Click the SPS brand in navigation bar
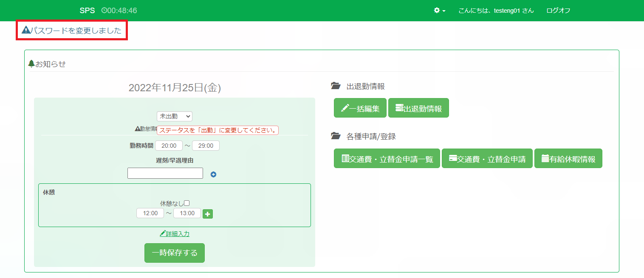The height and width of the screenshot is (278, 644). pos(87,11)
